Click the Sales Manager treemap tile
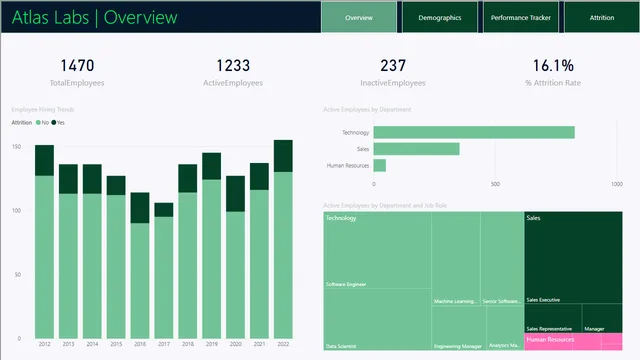Viewport: 640px width, 360px height. pyautogui.click(x=602, y=318)
